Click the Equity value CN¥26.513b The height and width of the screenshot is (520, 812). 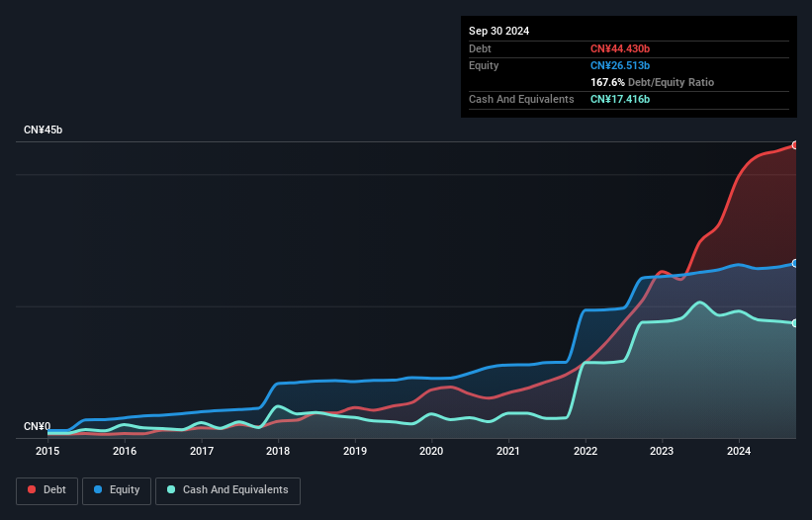(620, 65)
